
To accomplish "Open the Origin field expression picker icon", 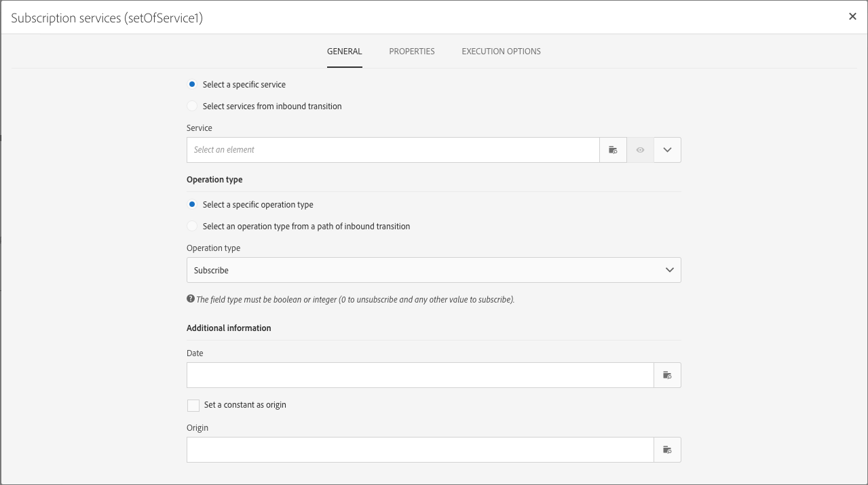I will [x=667, y=450].
